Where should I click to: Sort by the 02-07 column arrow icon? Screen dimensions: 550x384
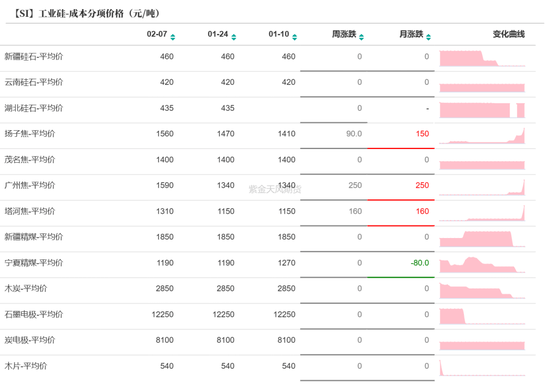point(173,37)
